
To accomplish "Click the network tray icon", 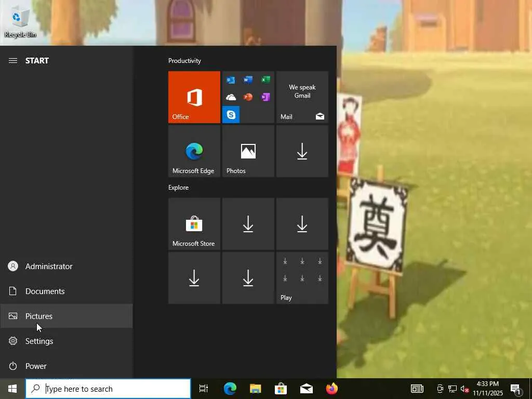I will 453,389.
